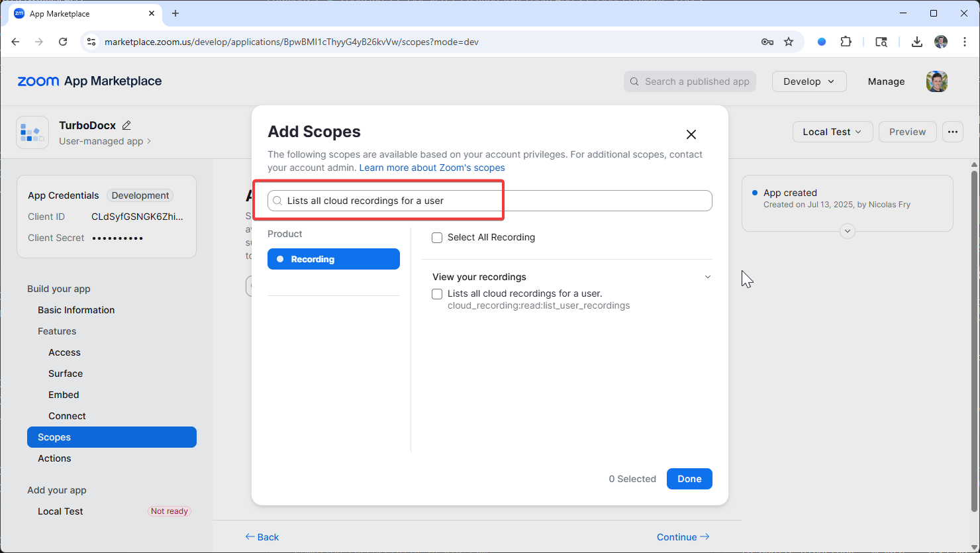Open Chrome three-dot menu
The width and height of the screenshot is (980, 553).
965,42
